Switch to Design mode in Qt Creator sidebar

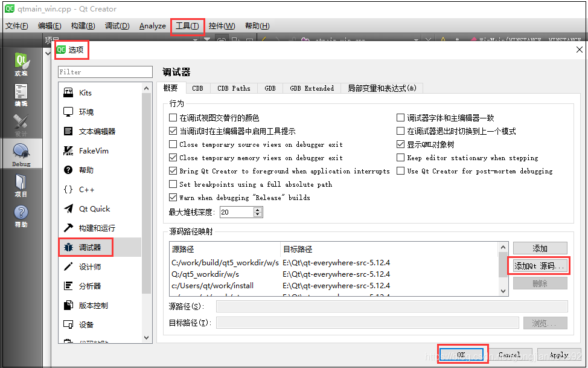tap(21, 126)
